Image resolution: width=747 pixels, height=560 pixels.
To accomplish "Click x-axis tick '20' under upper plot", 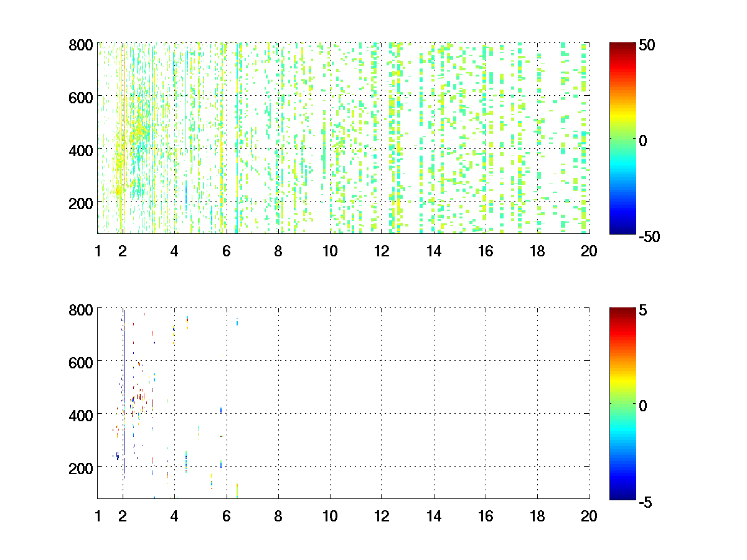I will (589, 251).
